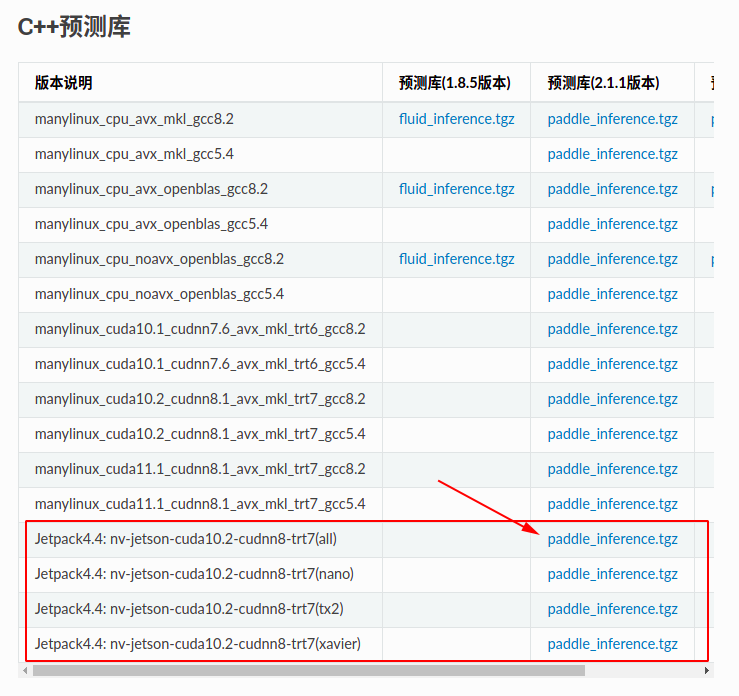Click the table's right scroll arrow
The height and width of the screenshot is (696, 739).
click(706, 670)
